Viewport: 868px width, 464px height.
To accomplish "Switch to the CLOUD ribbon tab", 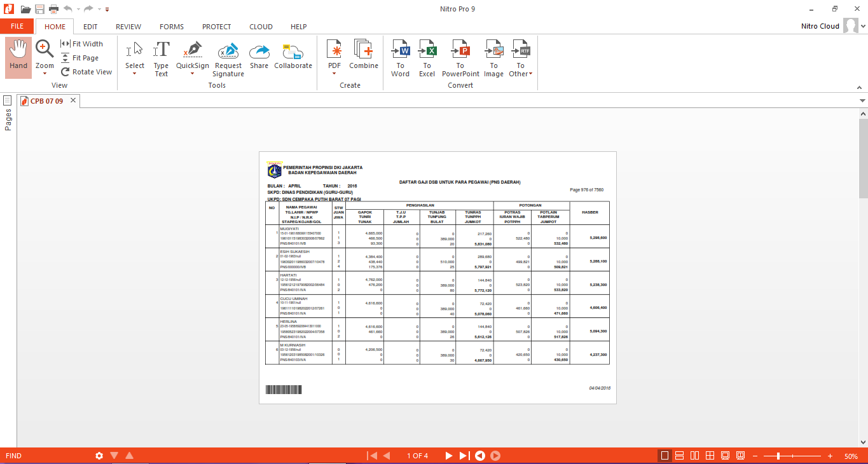I will pos(261,27).
